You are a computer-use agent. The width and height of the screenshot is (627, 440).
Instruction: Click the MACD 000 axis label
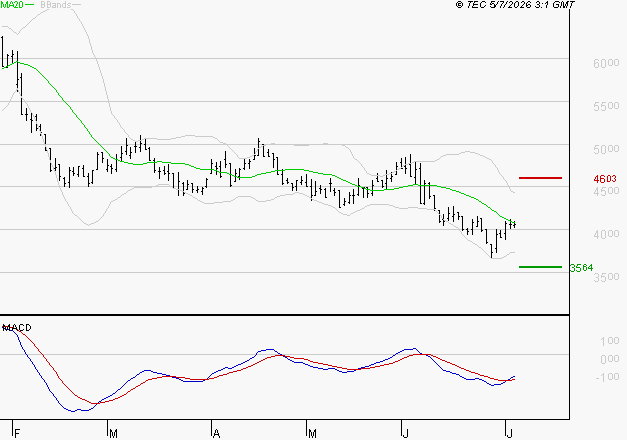pyautogui.click(x=610, y=359)
